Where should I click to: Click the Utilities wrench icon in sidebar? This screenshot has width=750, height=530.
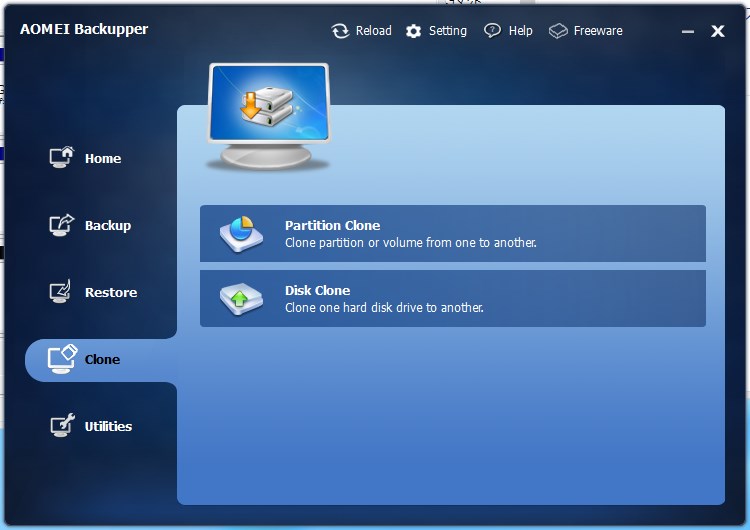[62, 426]
